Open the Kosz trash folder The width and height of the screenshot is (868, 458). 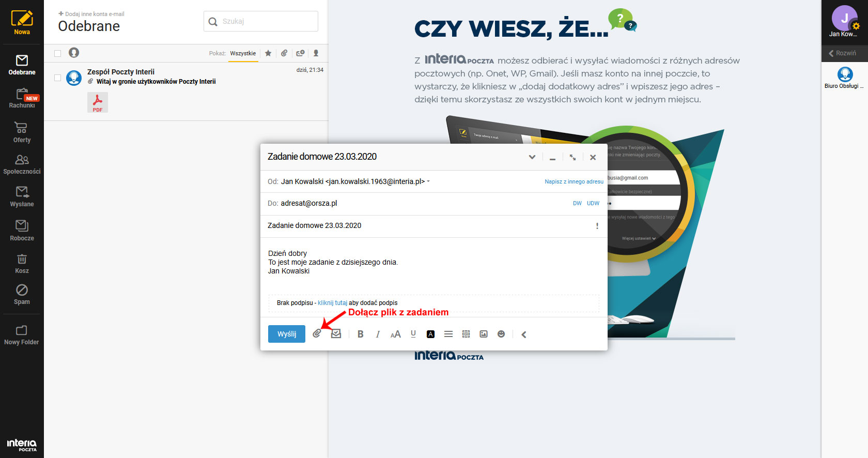(22, 264)
